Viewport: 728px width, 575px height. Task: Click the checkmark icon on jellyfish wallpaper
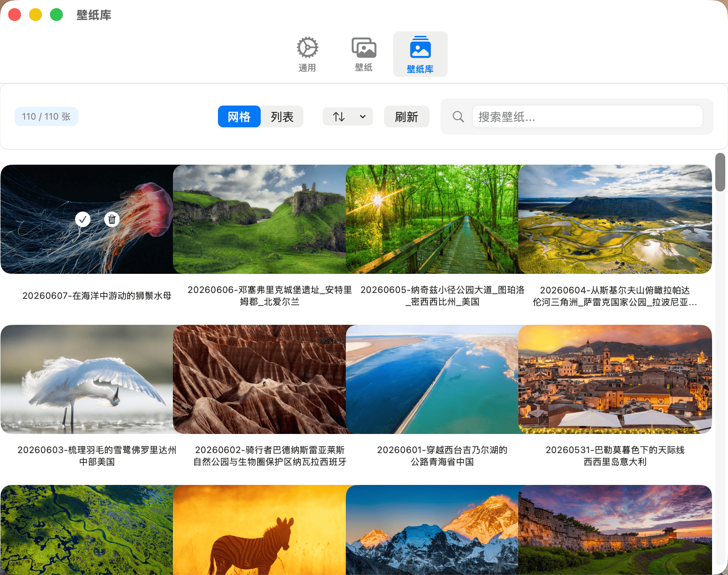click(x=83, y=219)
